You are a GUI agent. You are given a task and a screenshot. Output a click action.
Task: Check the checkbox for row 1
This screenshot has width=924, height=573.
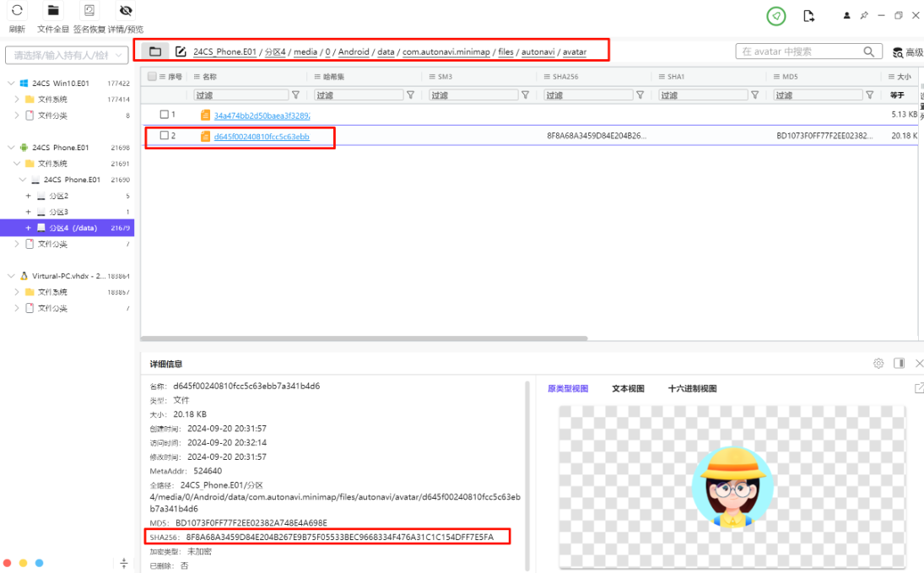pos(165,114)
